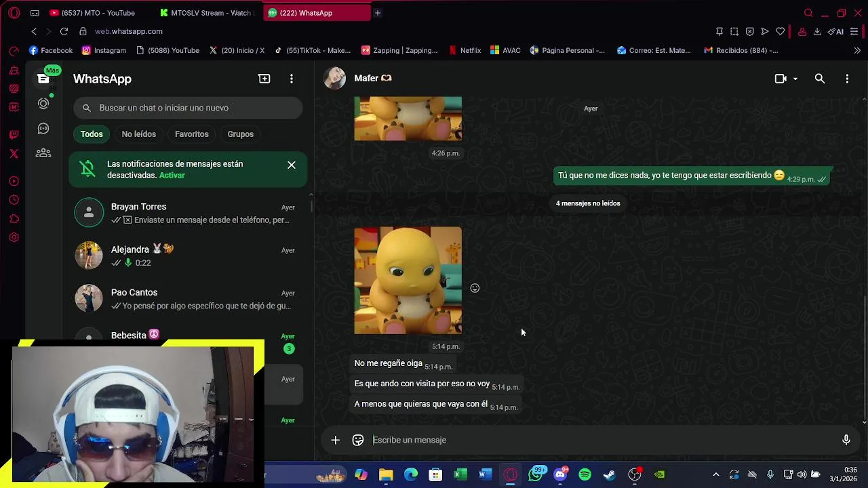Open Excel from the taskbar
Viewport: 868px width, 488px height.
[x=460, y=474]
